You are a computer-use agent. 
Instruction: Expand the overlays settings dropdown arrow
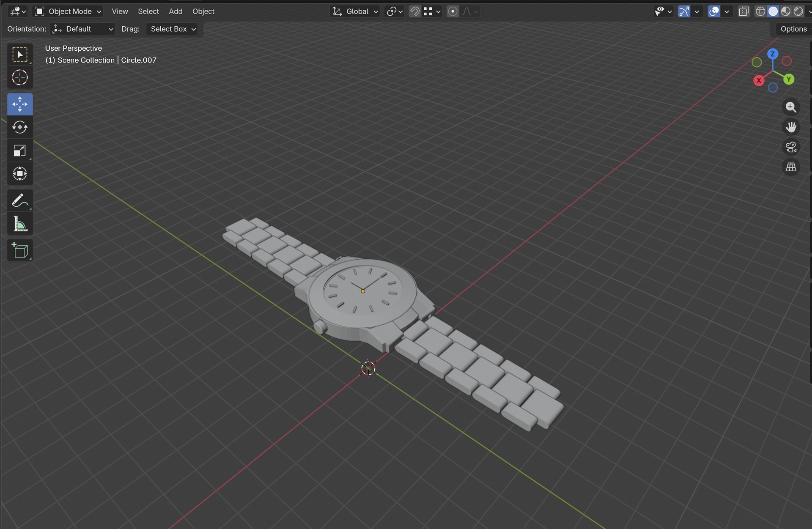727,11
